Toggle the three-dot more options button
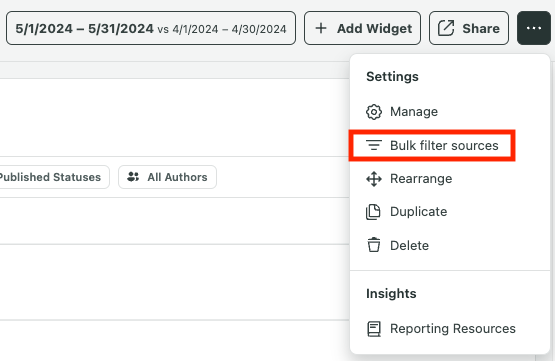The image size is (555, 361). (534, 28)
